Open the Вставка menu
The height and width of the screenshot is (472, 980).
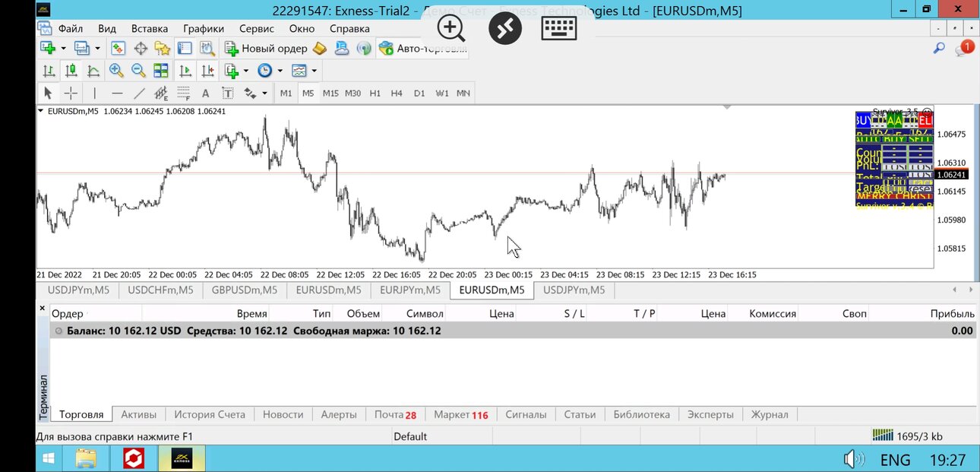point(150,28)
